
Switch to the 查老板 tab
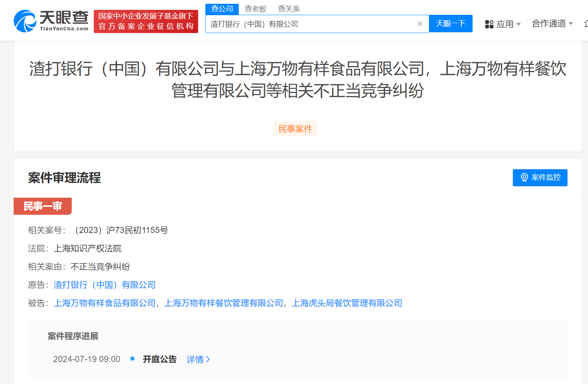[255, 9]
